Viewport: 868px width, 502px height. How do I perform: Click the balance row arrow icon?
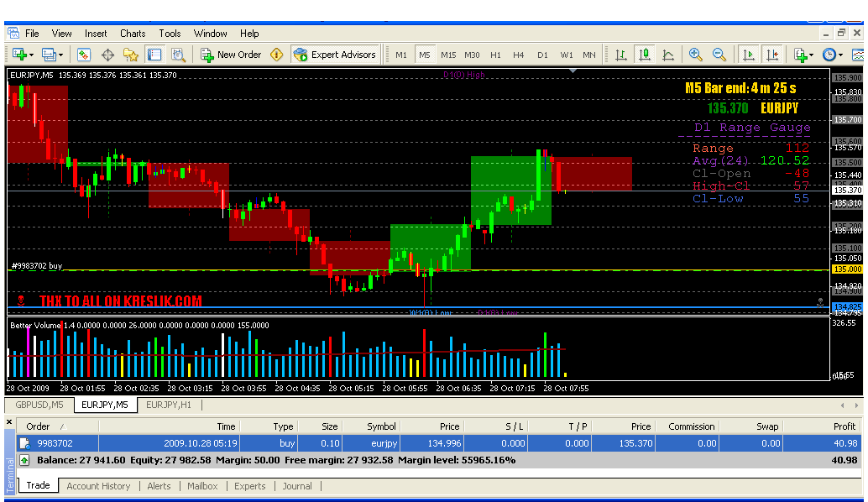(24, 460)
